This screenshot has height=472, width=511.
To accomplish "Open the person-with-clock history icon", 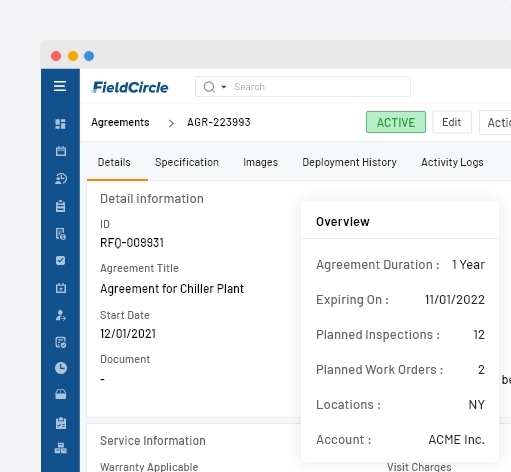I will click(x=61, y=179).
